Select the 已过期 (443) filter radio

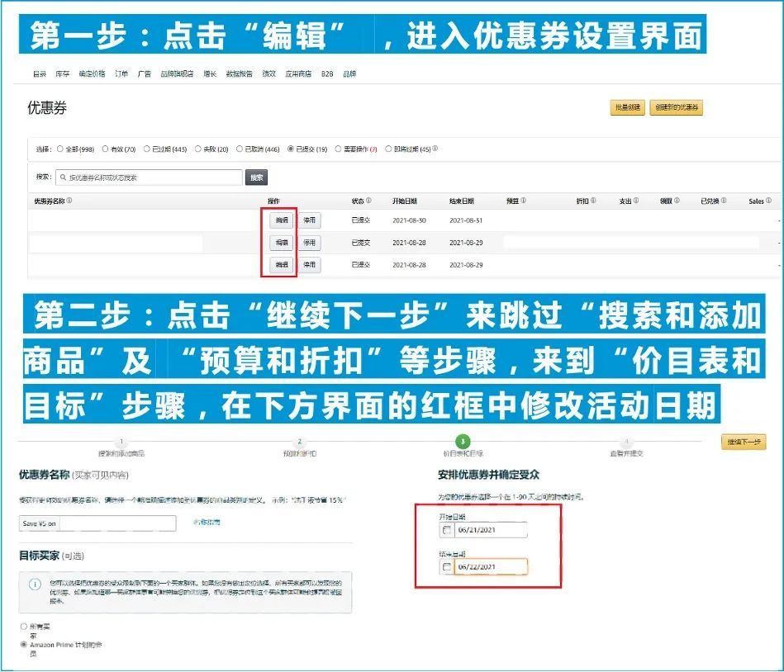point(146,149)
